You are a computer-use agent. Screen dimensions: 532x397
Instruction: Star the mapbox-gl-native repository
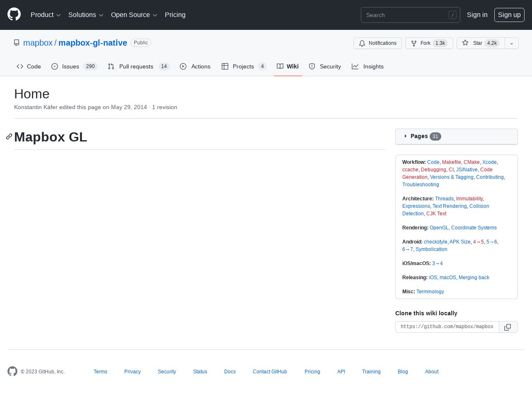(481, 43)
